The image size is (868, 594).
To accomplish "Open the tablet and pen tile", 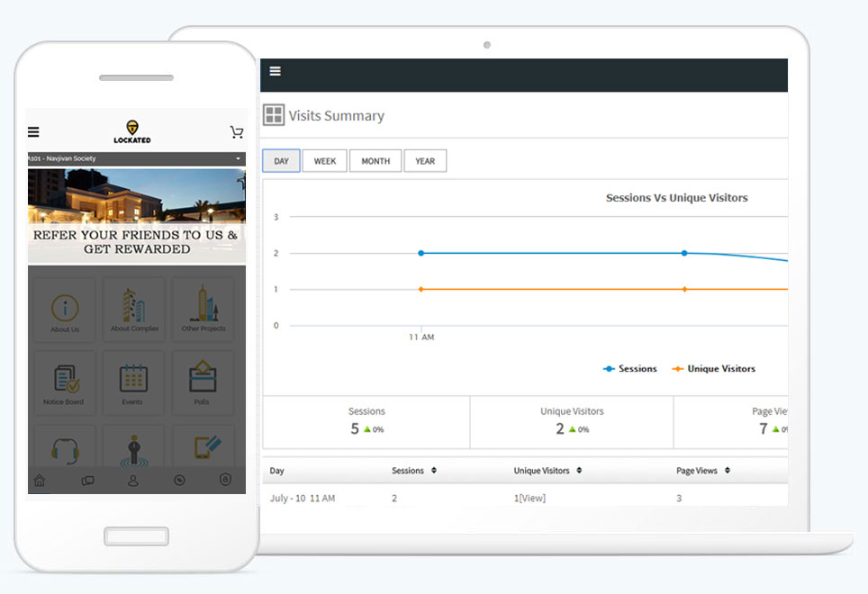I will (203, 447).
